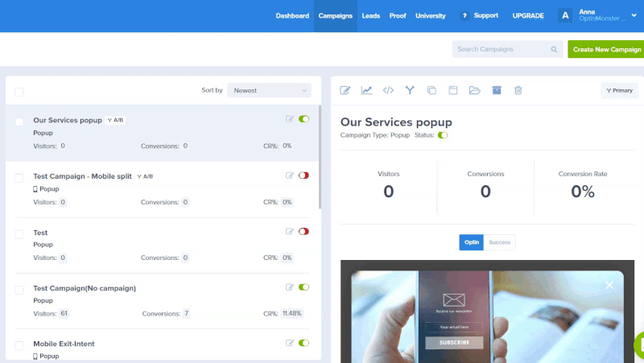The width and height of the screenshot is (644, 363).
Task: Open the Primary split variant dropdown
Action: [620, 90]
